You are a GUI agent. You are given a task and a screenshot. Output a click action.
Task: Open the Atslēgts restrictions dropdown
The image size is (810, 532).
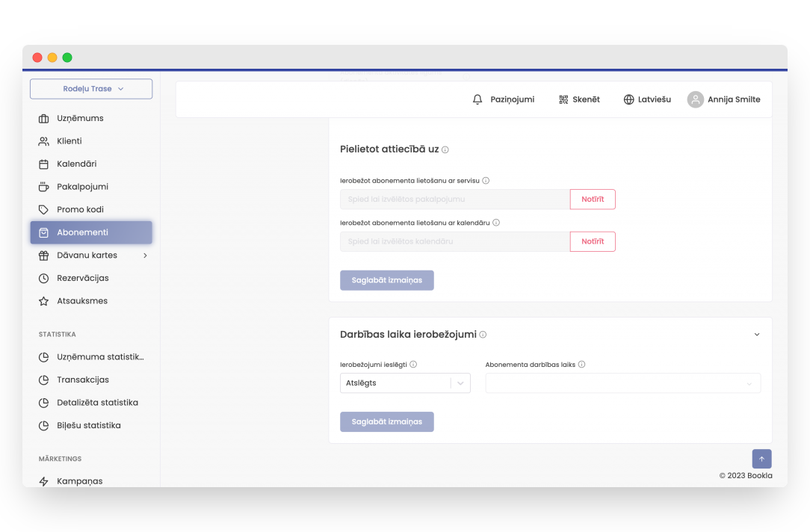[x=404, y=383]
